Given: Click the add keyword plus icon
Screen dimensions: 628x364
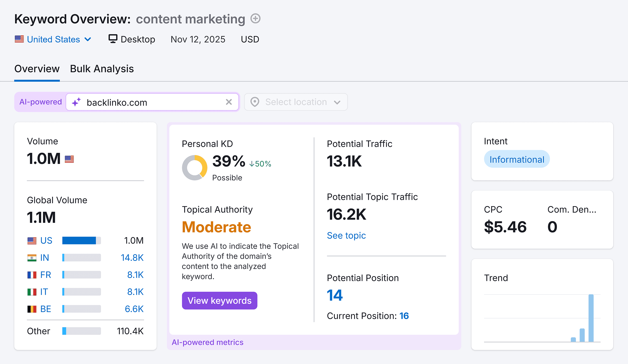Looking at the screenshot, I should (255, 19).
